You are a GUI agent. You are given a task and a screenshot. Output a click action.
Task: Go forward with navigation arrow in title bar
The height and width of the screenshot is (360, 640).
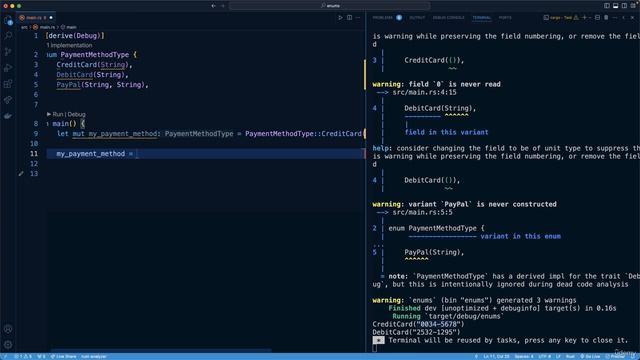click(x=223, y=6)
